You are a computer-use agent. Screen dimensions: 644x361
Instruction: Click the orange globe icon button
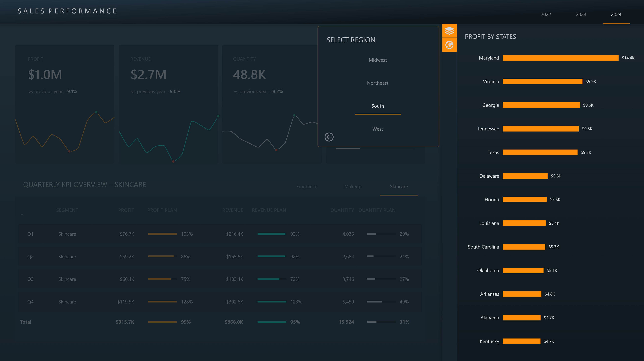click(x=449, y=45)
